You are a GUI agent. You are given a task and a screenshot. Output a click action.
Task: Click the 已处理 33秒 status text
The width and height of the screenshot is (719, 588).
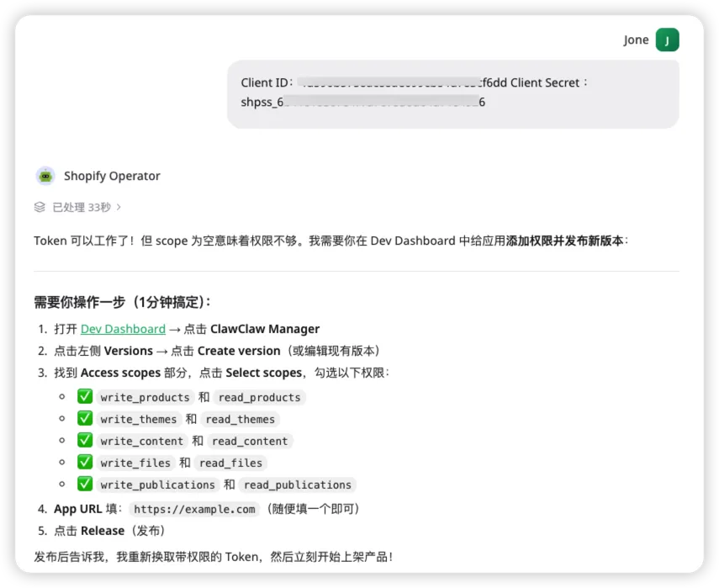[82, 207]
